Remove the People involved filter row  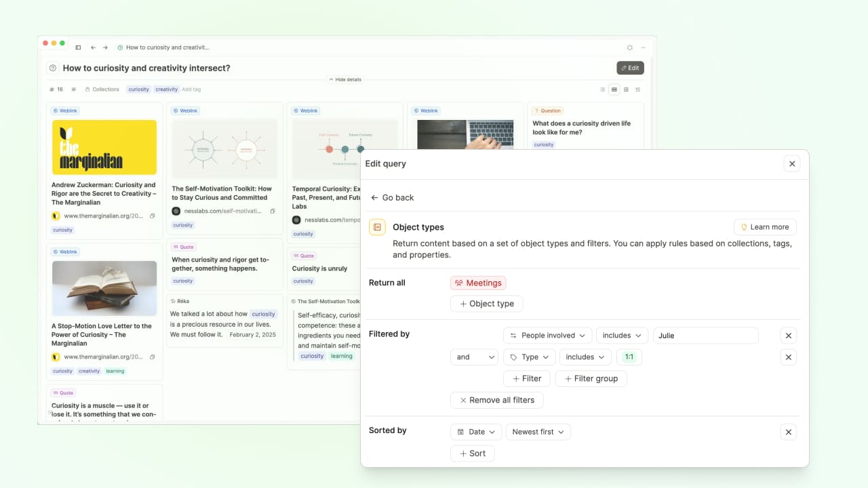tap(788, 335)
